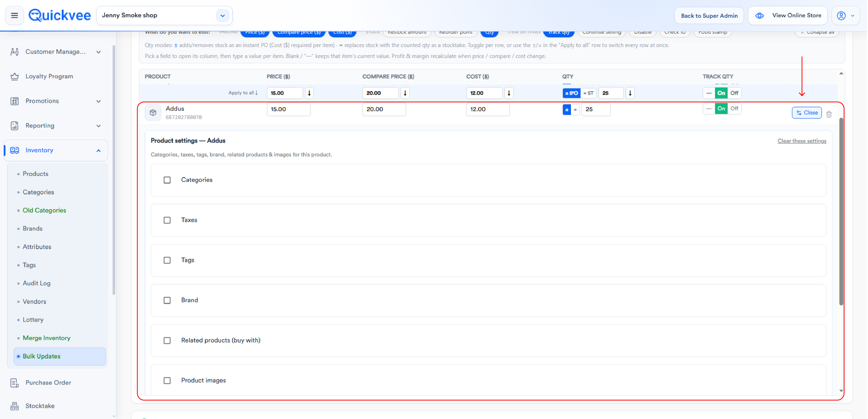Edit the Addus price field

click(289, 109)
